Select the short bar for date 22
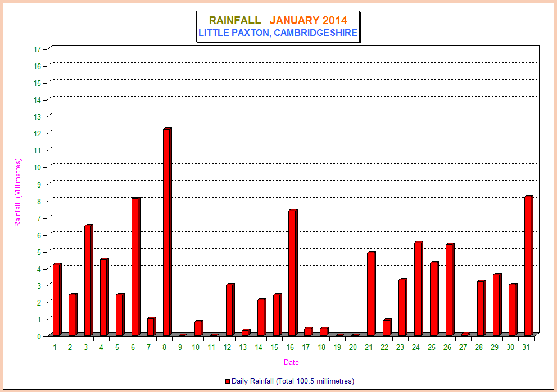This screenshot has height=392, width=557. click(x=387, y=327)
